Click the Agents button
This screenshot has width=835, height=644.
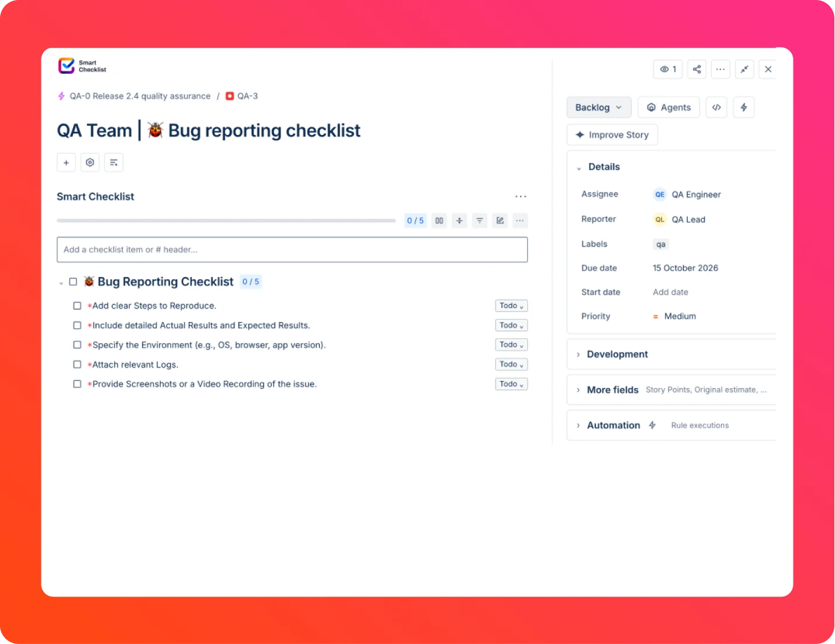(668, 108)
